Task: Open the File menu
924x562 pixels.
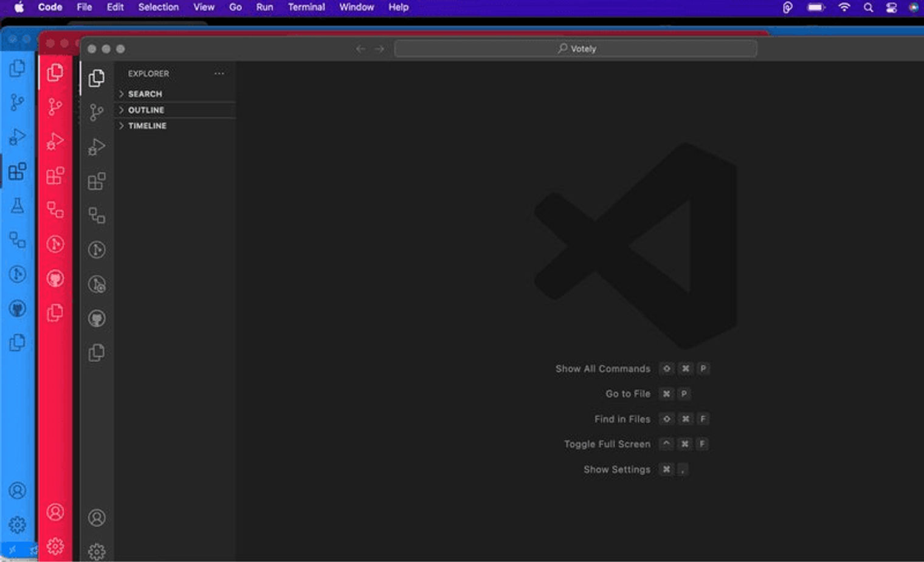Action: click(84, 7)
